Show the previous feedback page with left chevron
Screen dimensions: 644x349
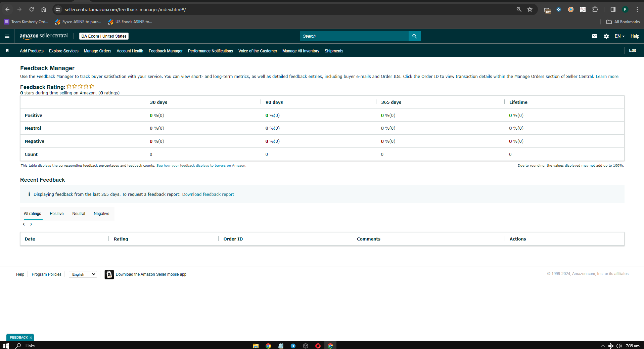24,224
